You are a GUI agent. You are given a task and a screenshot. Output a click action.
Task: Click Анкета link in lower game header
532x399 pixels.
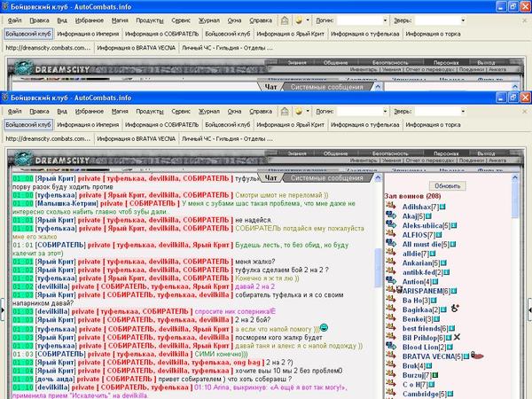[497, 160]
